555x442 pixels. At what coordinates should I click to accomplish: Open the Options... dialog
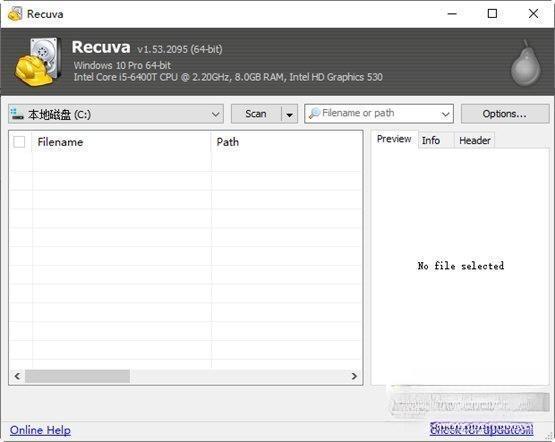point(505,114)
